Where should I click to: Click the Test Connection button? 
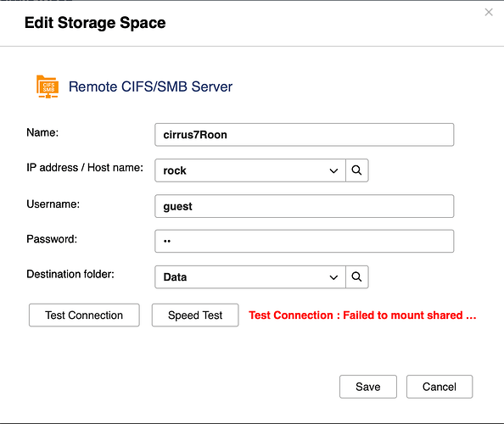point(84,315)
